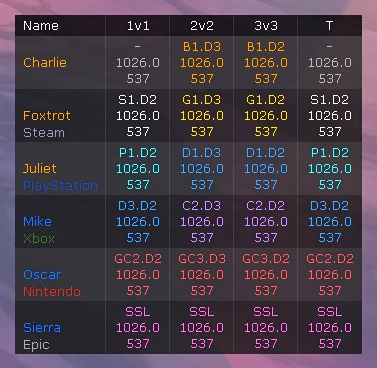Click the Name column header
The image size is (377, 368).
pyautogui.click(x=41, y=26)
